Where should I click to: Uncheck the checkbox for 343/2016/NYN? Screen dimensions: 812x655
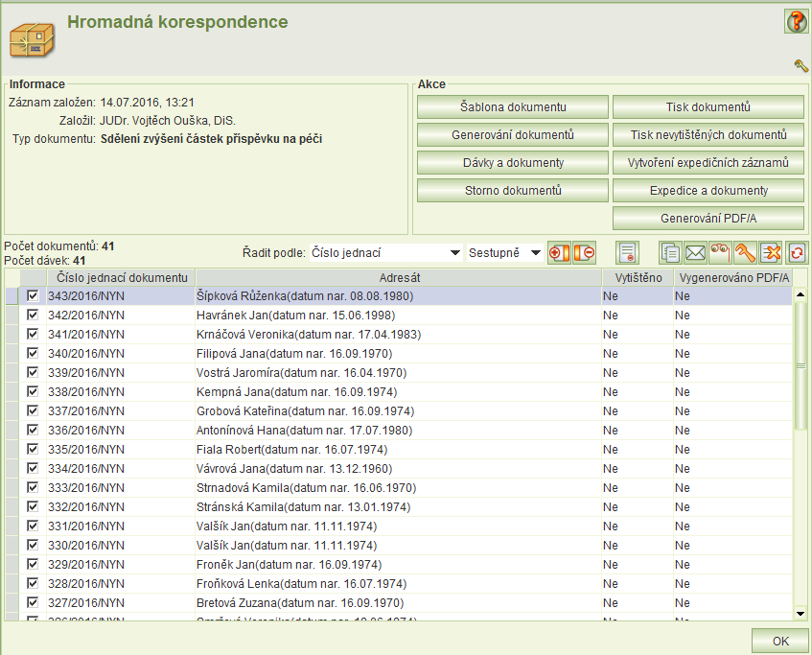pos(33,296)
